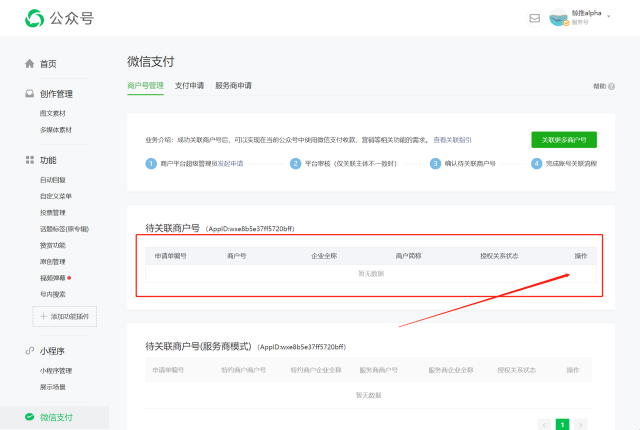Click 暂无数据 in the 服务商模式 table
The width and height of the screenshot is (640, 430).
click(x=369, y=395)
